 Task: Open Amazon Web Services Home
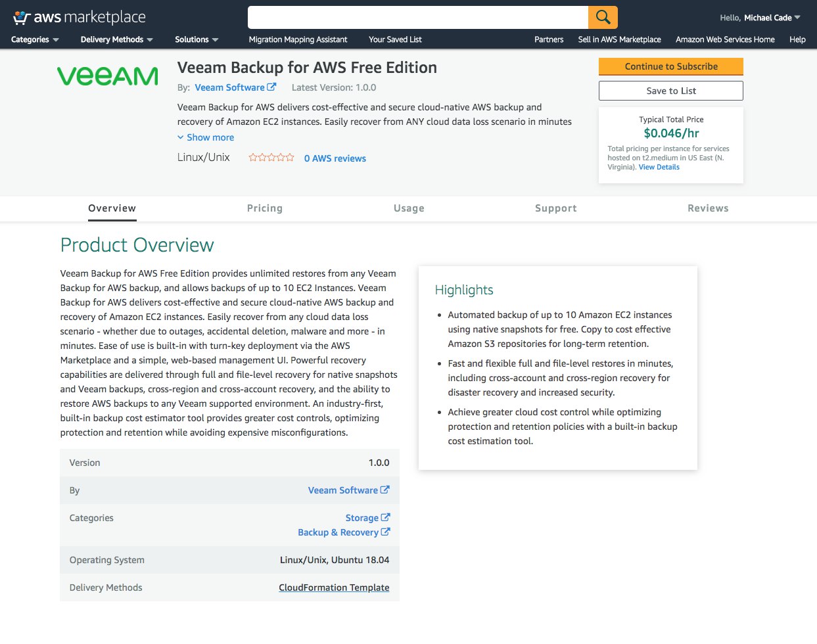click(725, 39)
